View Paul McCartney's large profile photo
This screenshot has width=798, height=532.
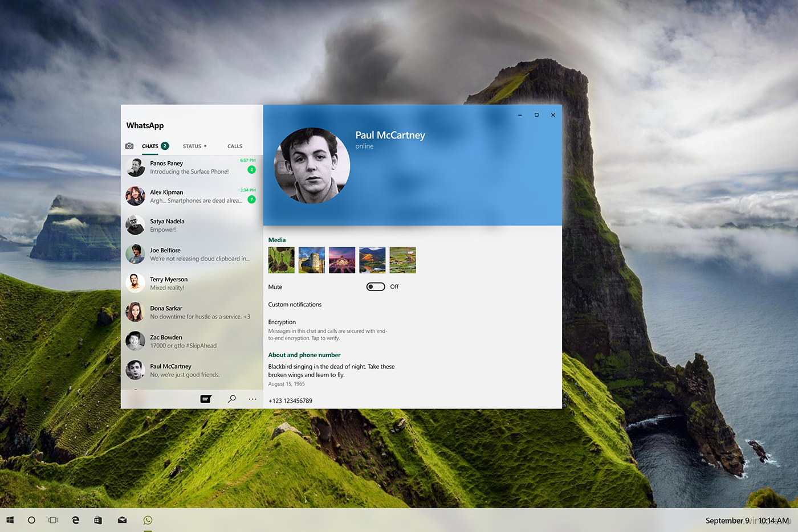[x=312, y=166]
